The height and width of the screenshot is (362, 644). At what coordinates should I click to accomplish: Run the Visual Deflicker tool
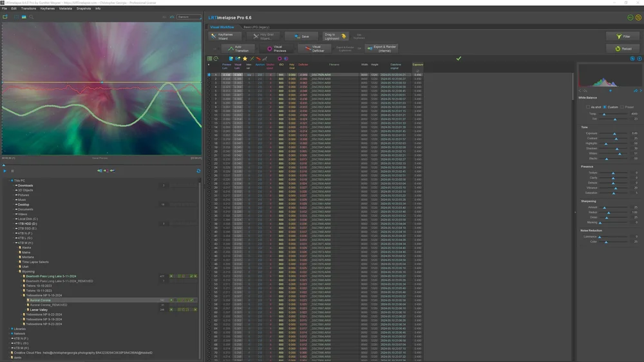tap(316, 48)
